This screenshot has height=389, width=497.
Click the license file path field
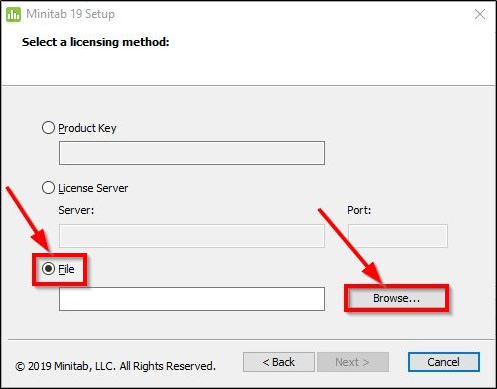[x=192, y=299]
